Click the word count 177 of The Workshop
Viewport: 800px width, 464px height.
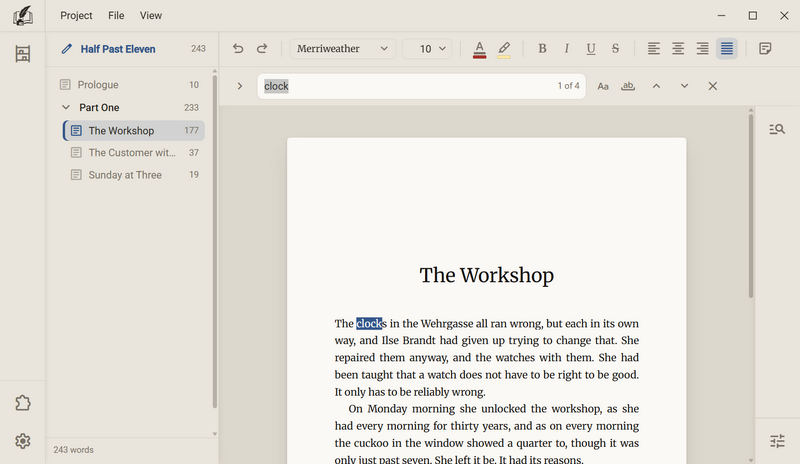(191, 131)
